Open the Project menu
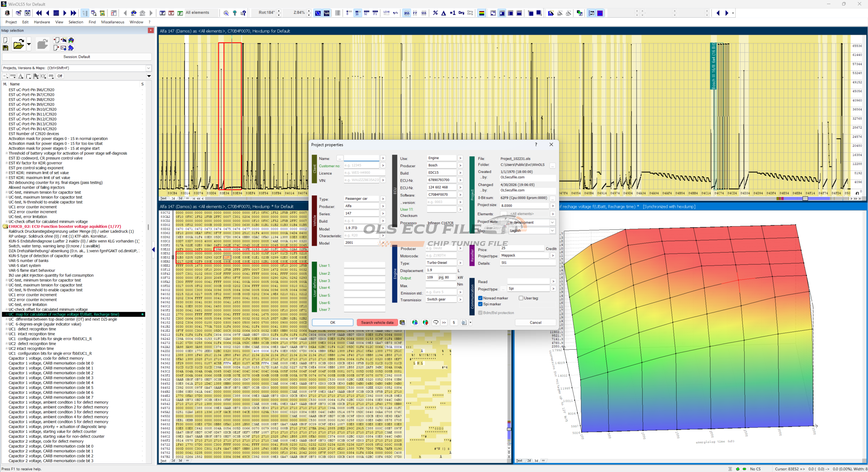Screen dimensions: 868x472 coord(11,22)
